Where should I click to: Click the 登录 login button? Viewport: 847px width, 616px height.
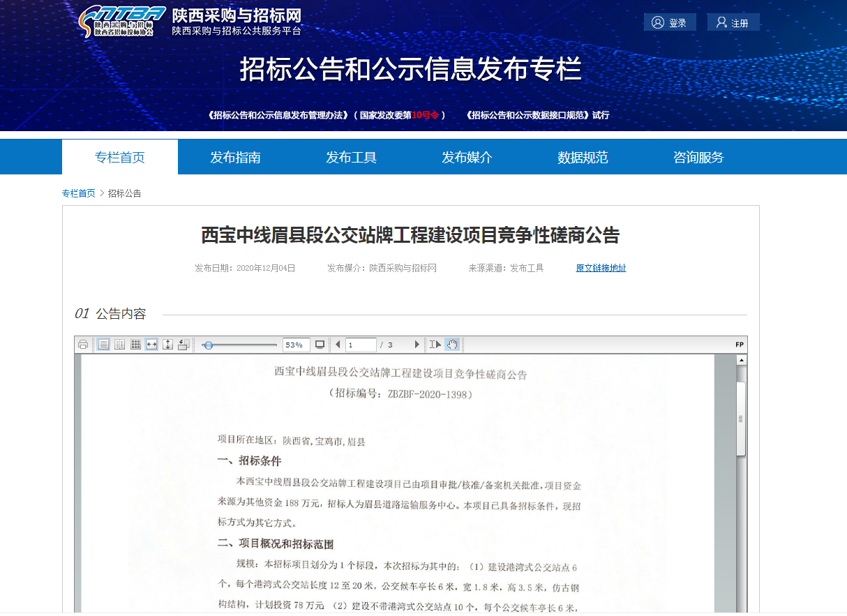point(669,23)
